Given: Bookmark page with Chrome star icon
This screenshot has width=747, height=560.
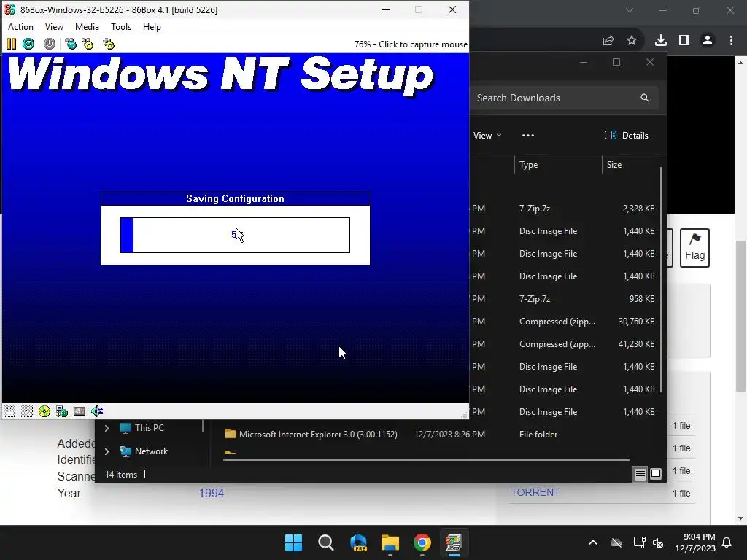Looking at the screenshot, I should click(632, 41).
